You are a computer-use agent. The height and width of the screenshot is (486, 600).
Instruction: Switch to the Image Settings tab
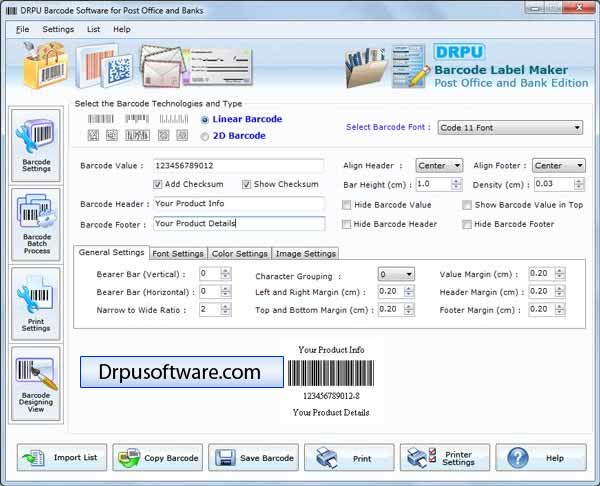[x=305, y=253]
